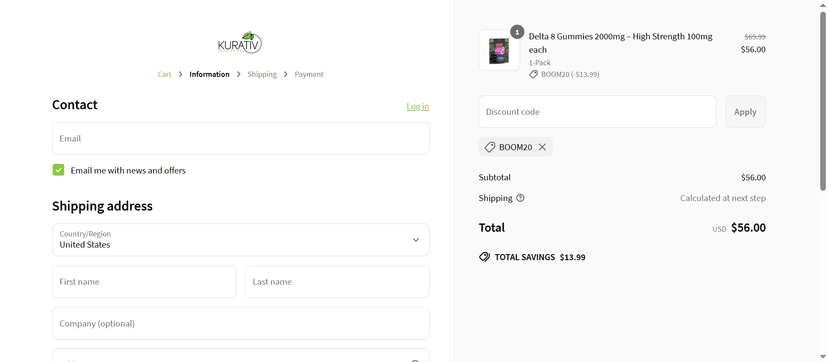Click the page vertical scrollbar
The height and width of the screenshot is (362, 828).
coord(823,100)
